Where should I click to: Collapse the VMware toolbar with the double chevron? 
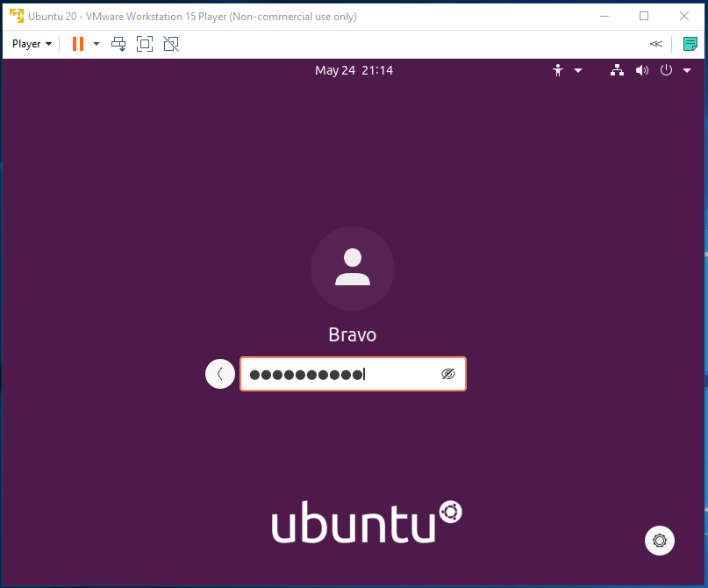coord(656,44)
